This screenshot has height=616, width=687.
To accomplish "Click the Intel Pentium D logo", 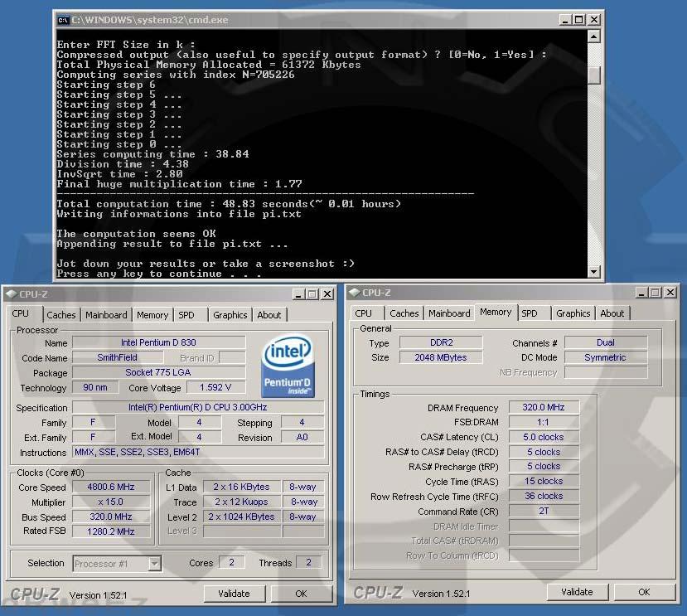I will [x=288, y=366].
